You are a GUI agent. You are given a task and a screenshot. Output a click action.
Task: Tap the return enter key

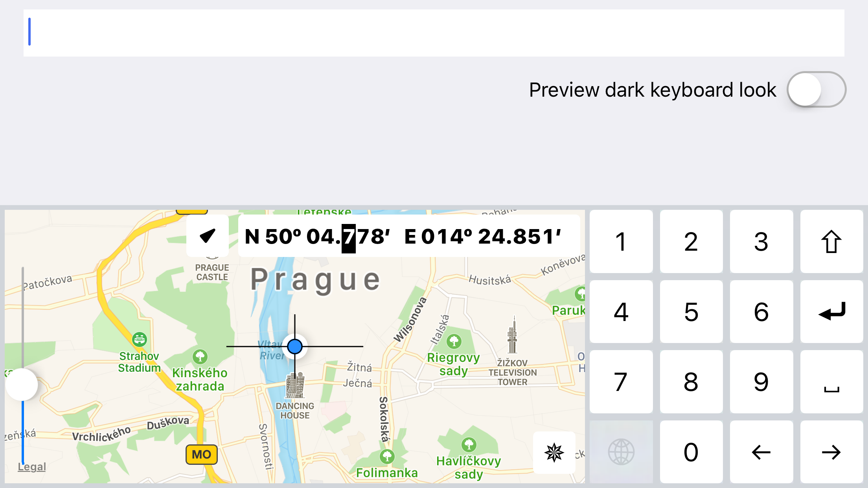coord(831,312)
